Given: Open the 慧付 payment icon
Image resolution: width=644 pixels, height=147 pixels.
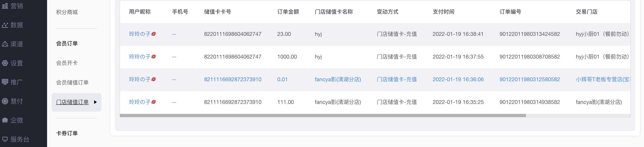Looking at the screenshot, I should 5,101.
